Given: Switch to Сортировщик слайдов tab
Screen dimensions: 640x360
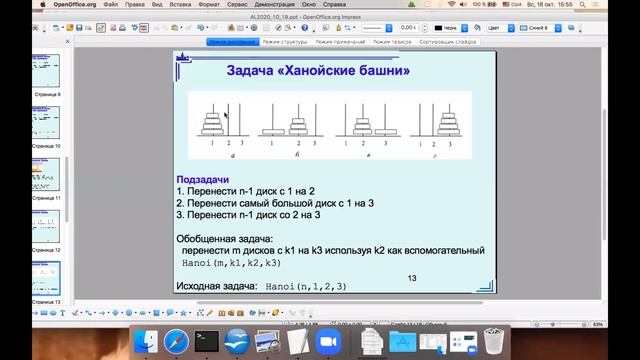Looking at the screenshot, I should point(448,42).
